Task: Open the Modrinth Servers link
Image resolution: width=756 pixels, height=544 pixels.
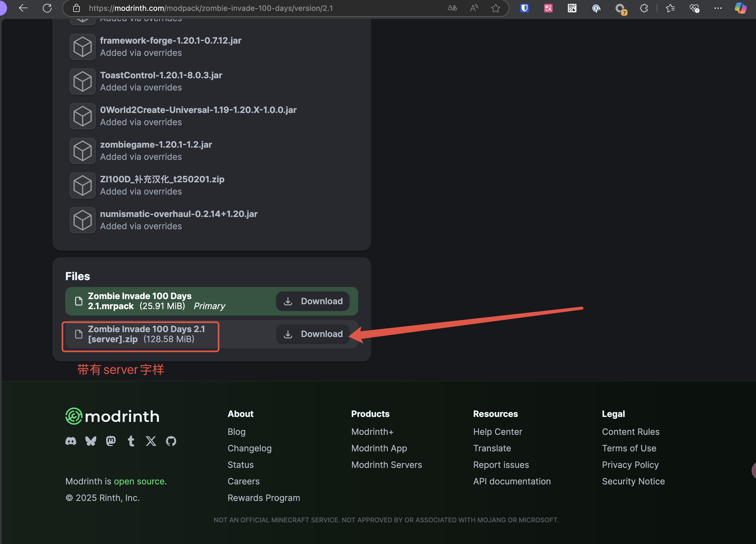Action: pos(386,464)
